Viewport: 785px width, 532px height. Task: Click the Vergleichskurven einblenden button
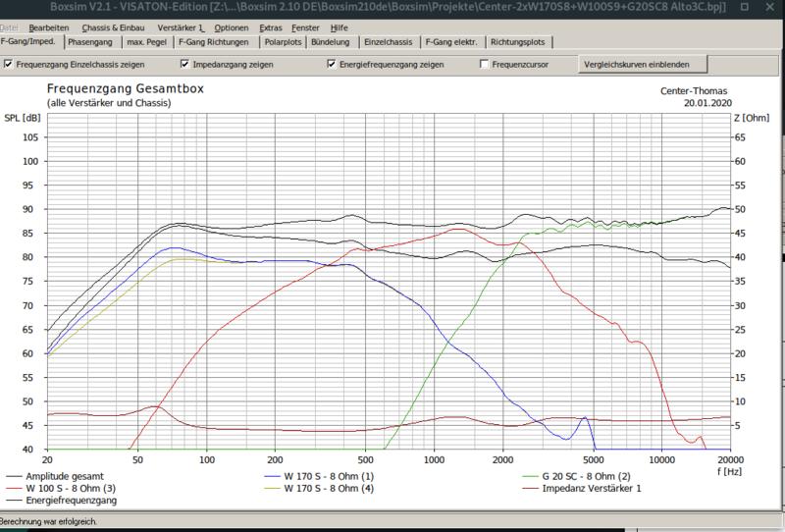643,65
